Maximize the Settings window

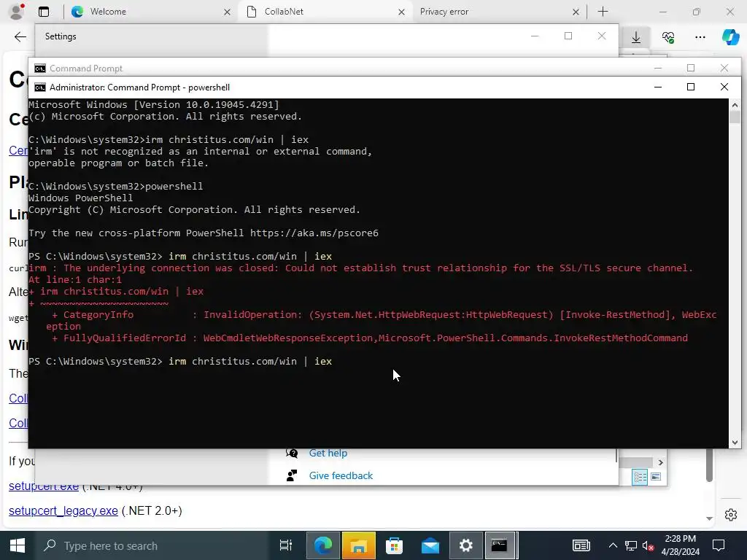point(568,36)
